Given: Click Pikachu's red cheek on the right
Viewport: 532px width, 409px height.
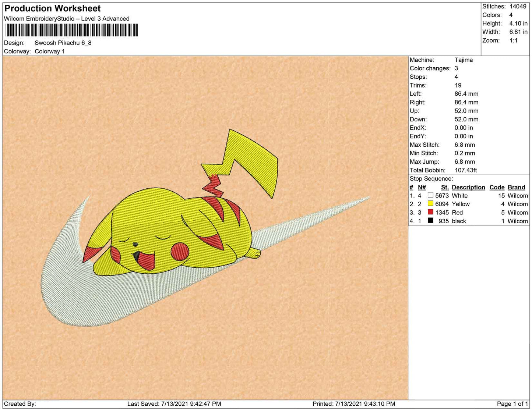Looking at the screenshot, I should pos(180,251).
